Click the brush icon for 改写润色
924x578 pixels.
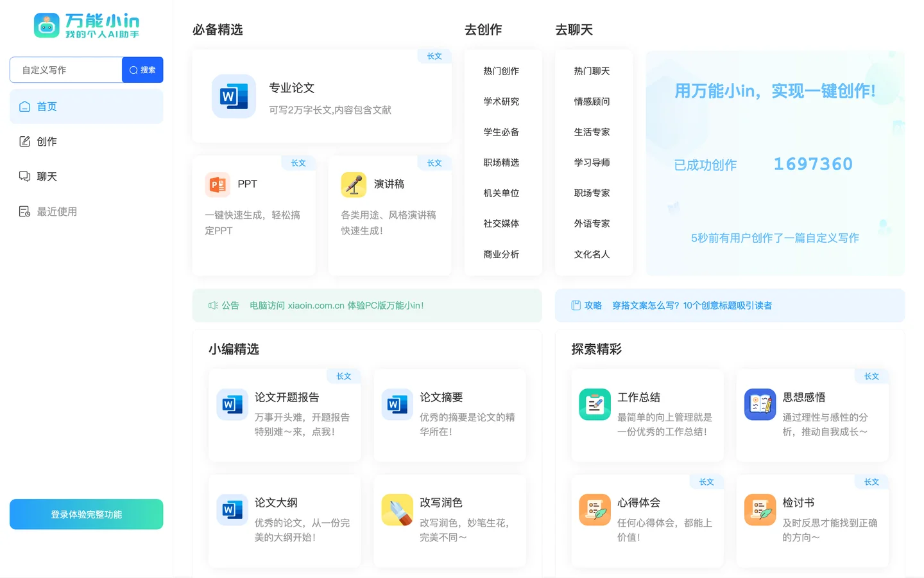(397, 510)
